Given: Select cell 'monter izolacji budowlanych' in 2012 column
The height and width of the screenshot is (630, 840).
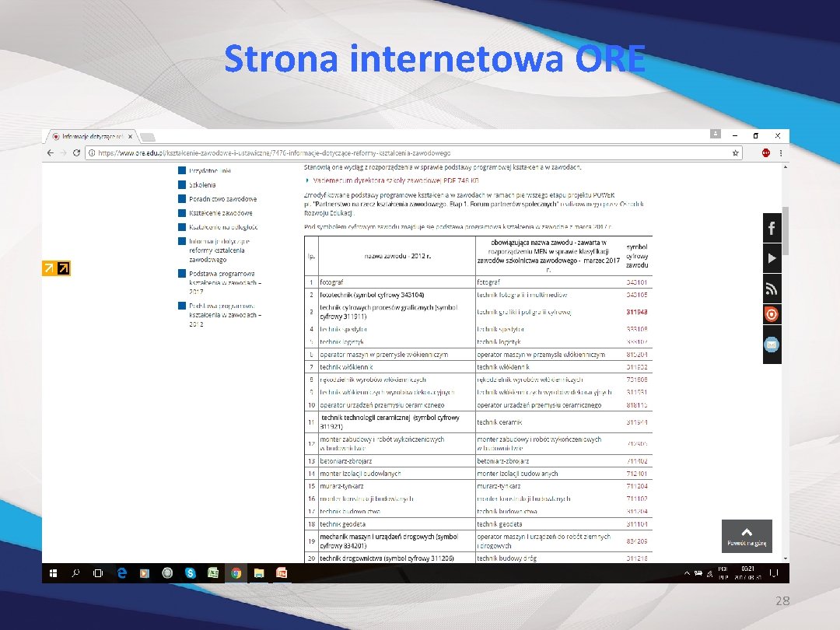Looking at the screenshot, I should [397, 474].
